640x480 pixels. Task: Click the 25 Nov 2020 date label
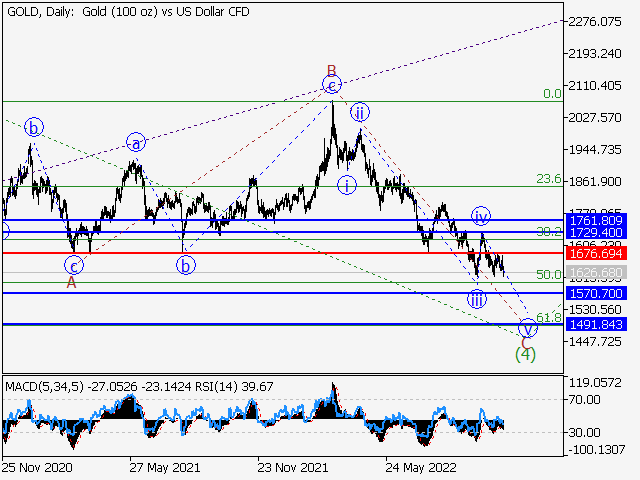[37, 467]
